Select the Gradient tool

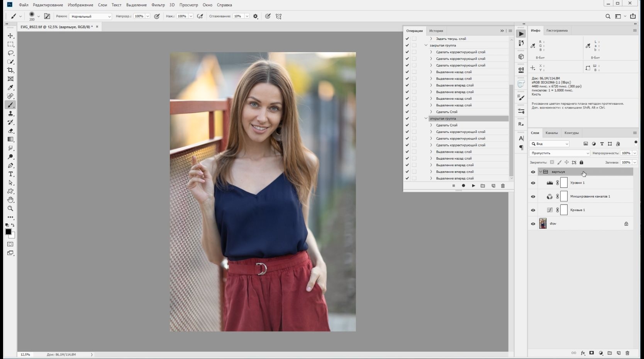(x=10, y=140)
